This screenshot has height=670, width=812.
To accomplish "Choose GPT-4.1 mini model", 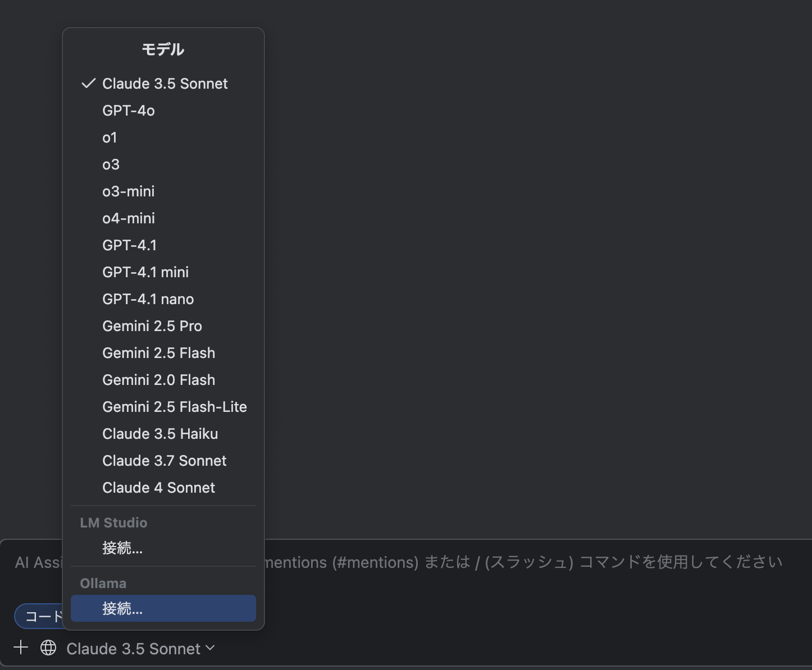I will click(x=145, y=272).
